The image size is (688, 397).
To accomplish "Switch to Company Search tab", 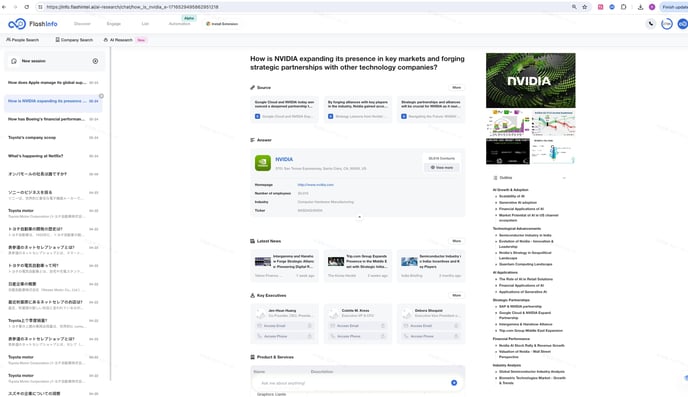I will (x=74, y=40).
